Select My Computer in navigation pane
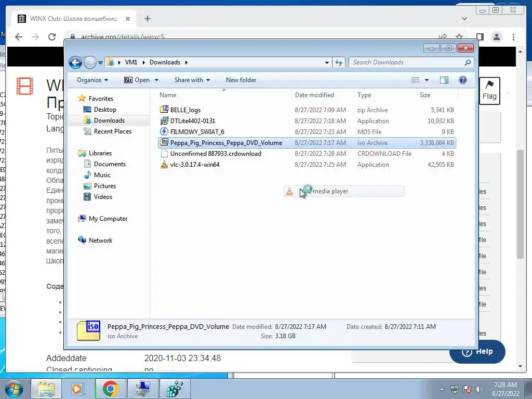This screenshot has width=532, height=399. click(x=108, y=219)
